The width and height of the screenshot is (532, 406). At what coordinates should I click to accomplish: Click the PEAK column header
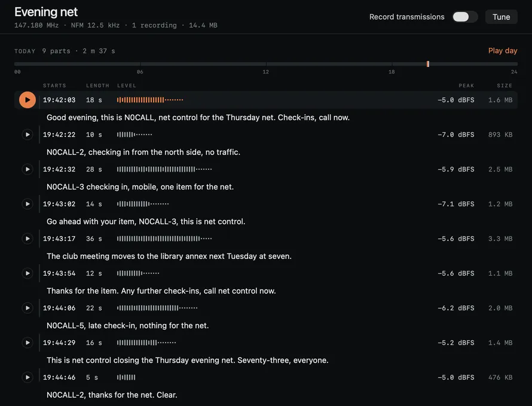(466, 86)
